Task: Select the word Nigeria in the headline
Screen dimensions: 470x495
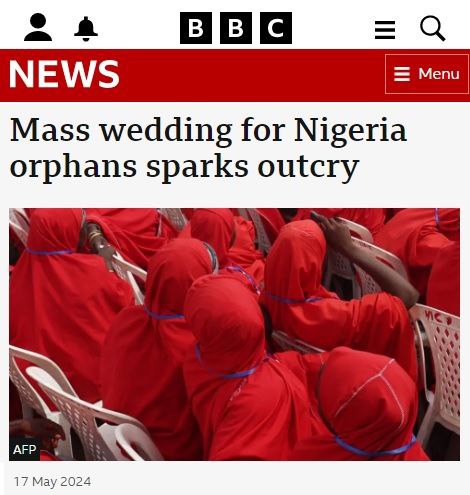Action: [350, 130]
